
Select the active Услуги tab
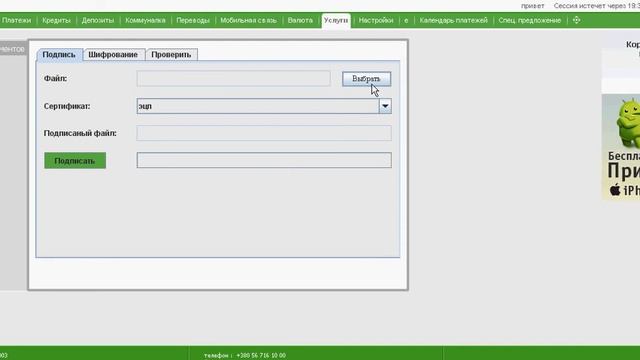pos(336,20)
